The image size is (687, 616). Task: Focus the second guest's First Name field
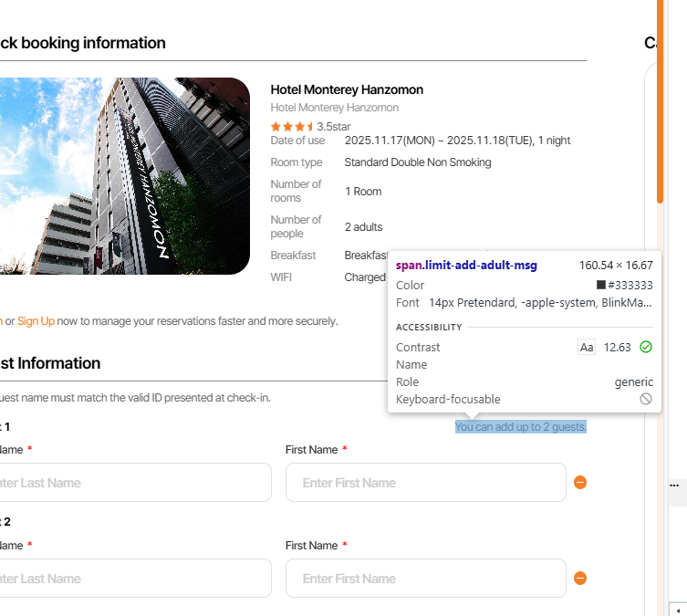point(425,579)
